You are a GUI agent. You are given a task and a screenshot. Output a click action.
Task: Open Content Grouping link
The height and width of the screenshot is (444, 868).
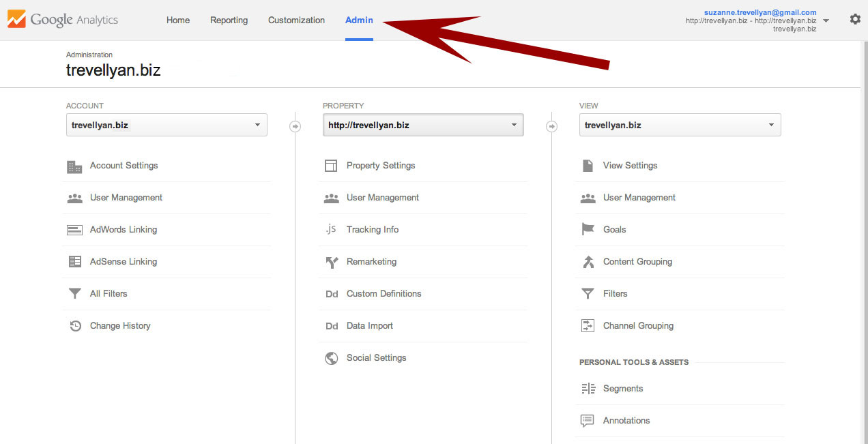point(638,262)
